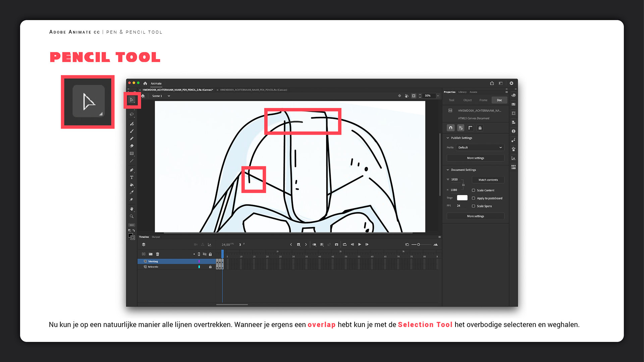Click the white Stage color swatch
Viewport: 644px width, 362px height.
pos(462,198)
